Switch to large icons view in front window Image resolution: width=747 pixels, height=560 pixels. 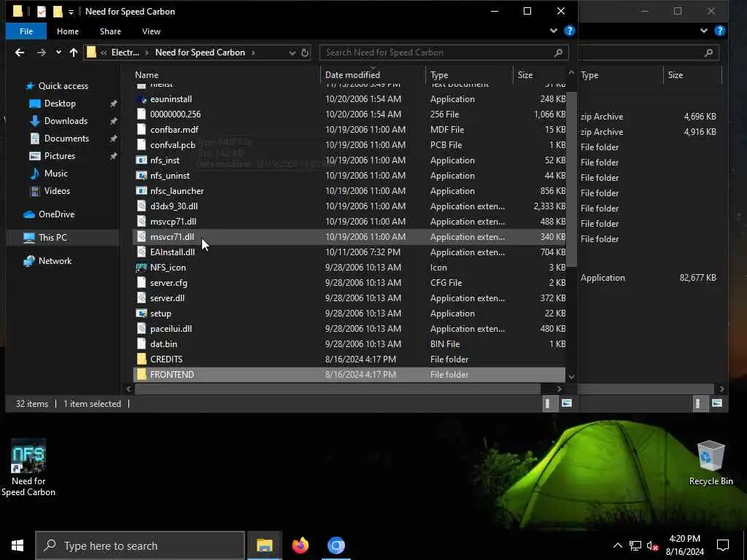click(x=566, y=403)
